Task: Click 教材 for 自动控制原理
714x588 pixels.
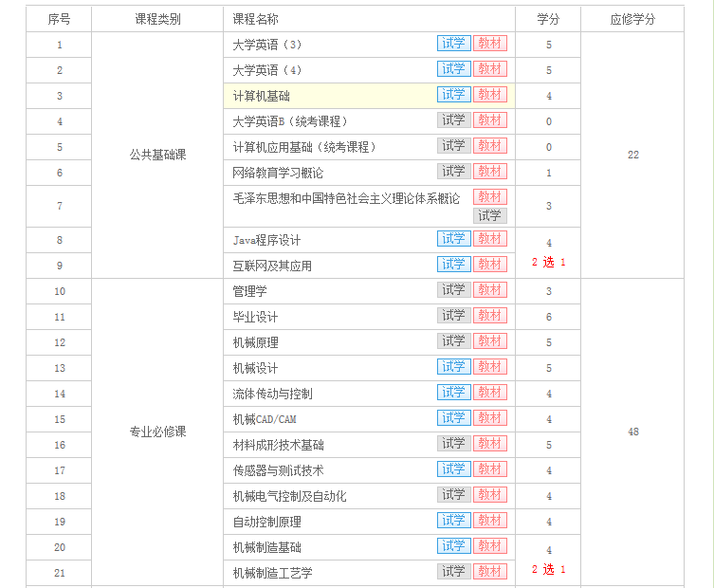Action: (x=490, y=521)
